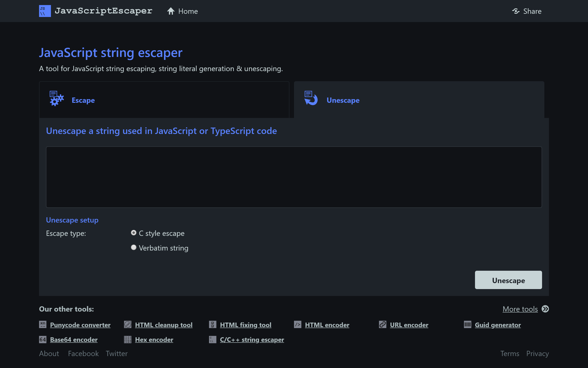Click the Punycode converter icon

[43, 324]
